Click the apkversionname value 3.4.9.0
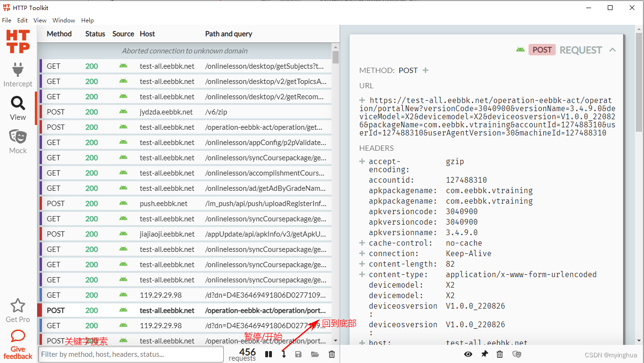644x363 pixels. click(x=462, y=232)
